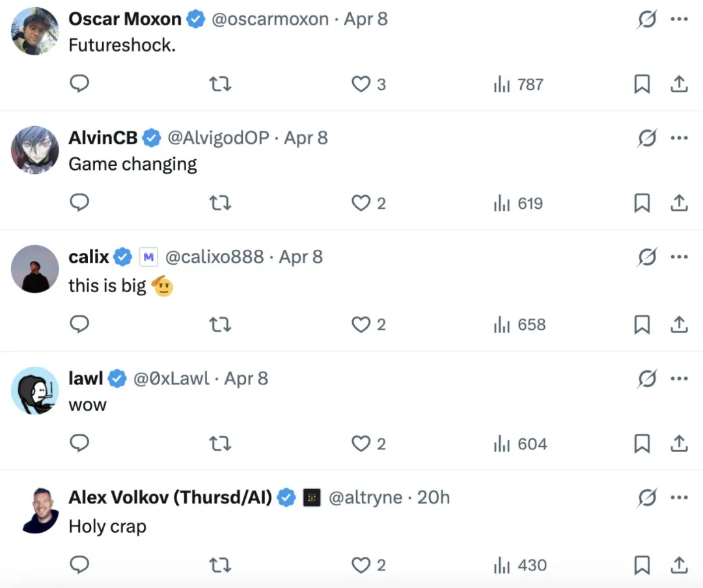Image resolution: width=703 pixels, height=588 pixels.
Task: Share Oscar Moxon's tweet
Action: [x=679, y=84]
